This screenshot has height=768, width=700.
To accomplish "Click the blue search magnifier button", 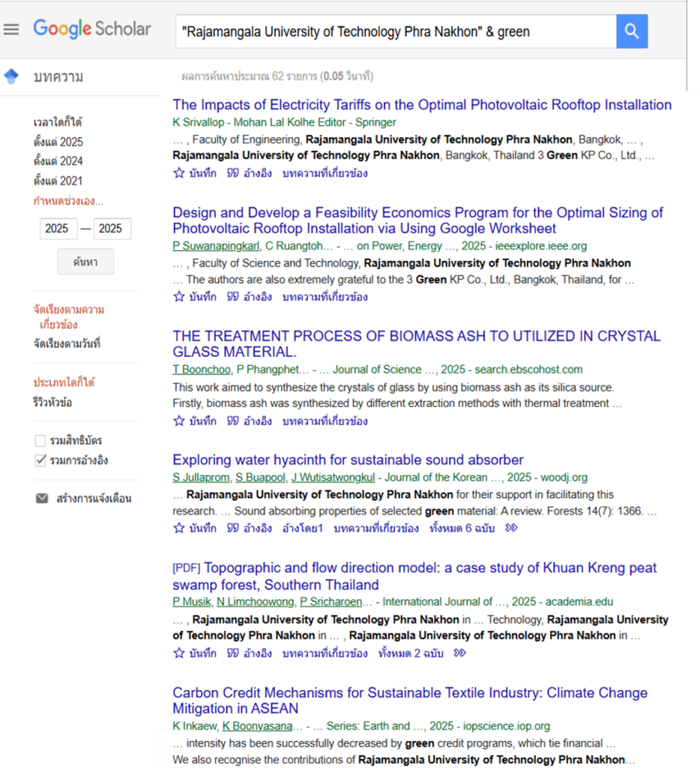I will (631, 31).
